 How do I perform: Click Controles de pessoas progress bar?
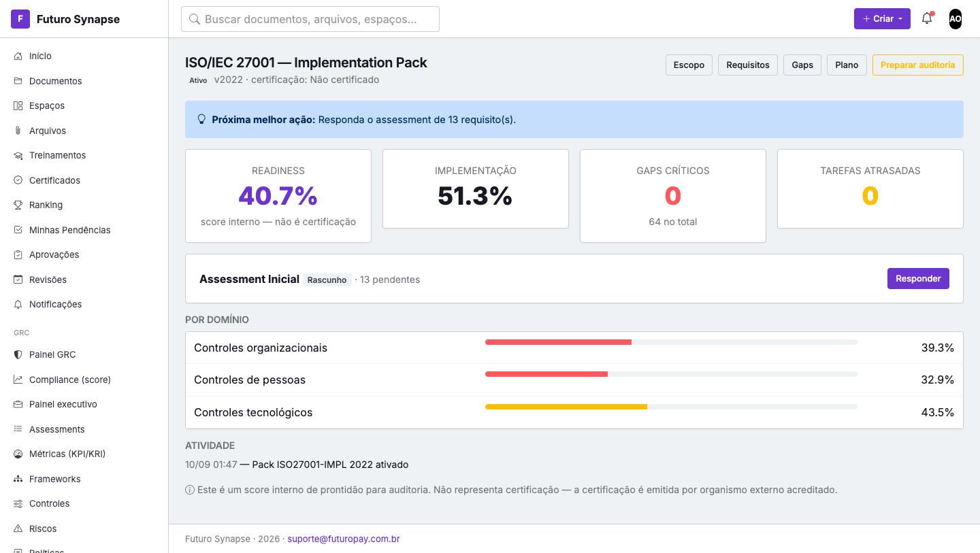pyautogui.click(x=671, y=374)
